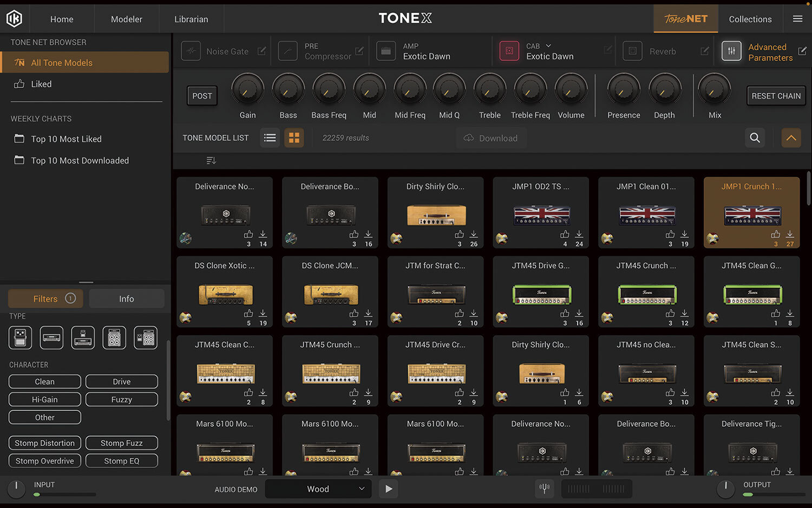Open Compressor edit icon
Screen dimensions: 812x508
(359, 51)
